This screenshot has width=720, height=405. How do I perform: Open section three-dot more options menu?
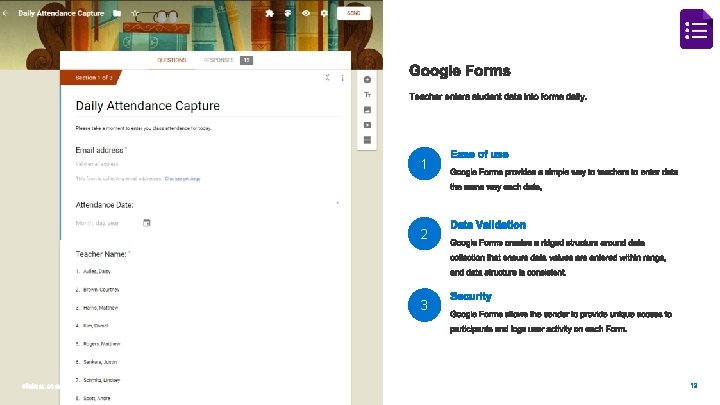coord(343,78)
